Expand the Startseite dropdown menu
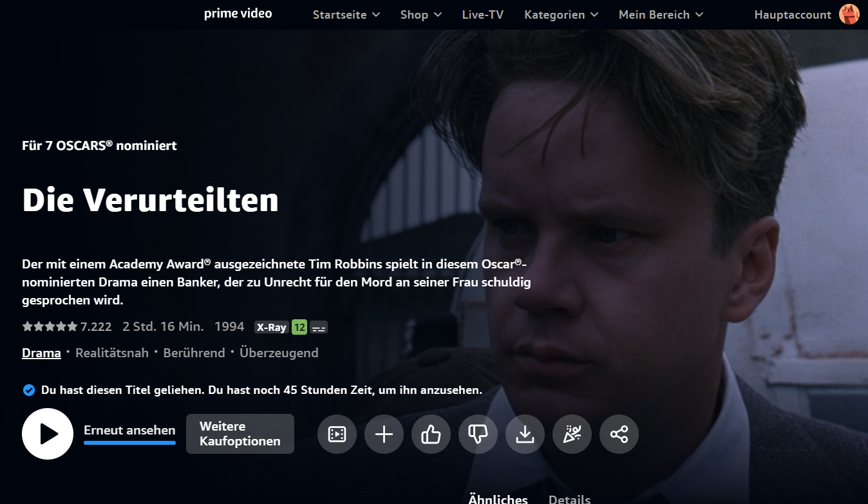 point(346,14)
